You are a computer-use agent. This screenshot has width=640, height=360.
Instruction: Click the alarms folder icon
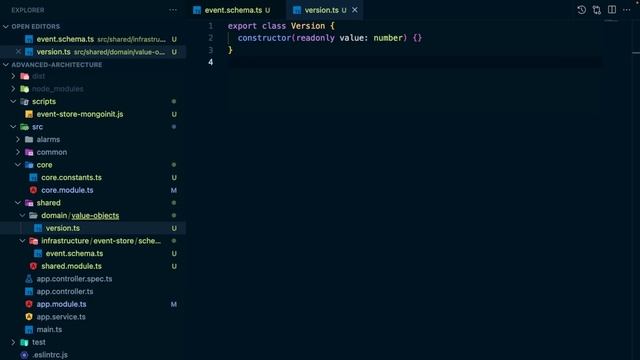point(29,139)
